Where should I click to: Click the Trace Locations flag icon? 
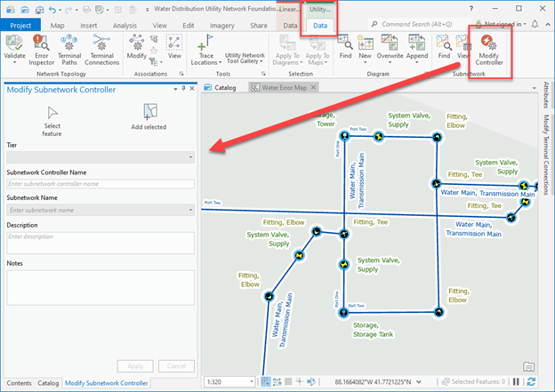coord(205,43)
